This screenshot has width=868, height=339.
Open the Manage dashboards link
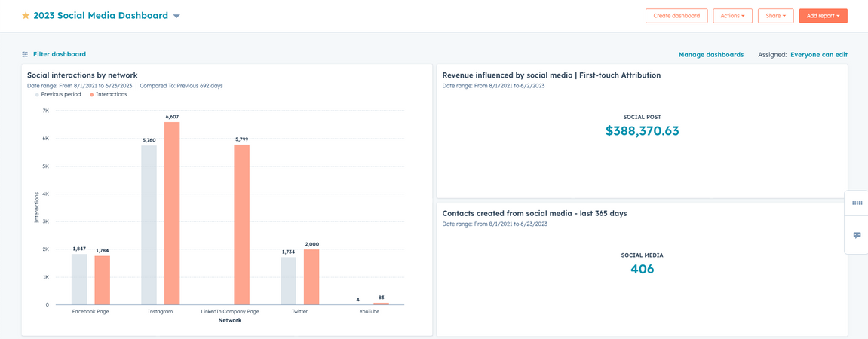(x=710, y=55)
